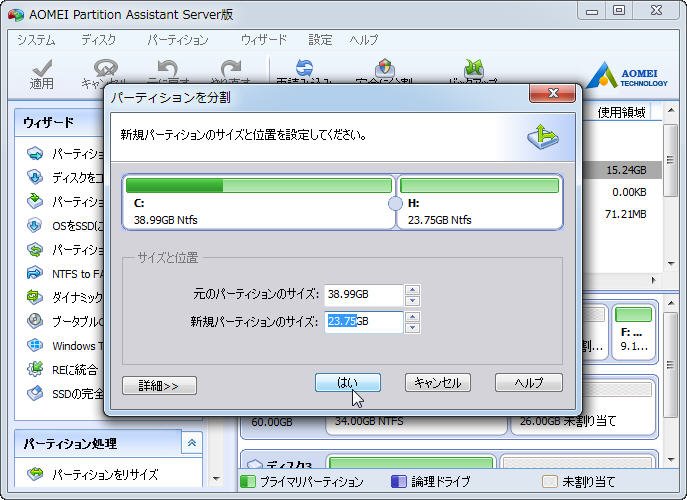Collapse the パーティション処理 panel
The image size is (687, 500).
point(190,443)
